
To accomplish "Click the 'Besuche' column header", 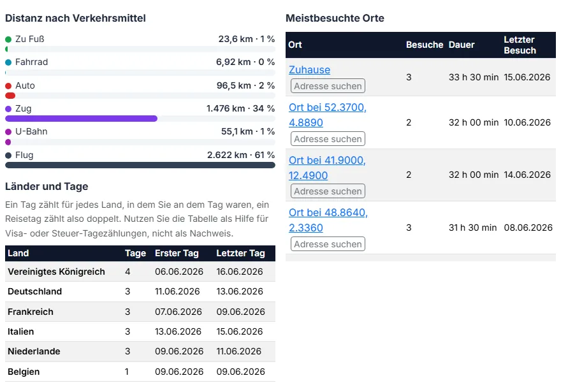I will tap(425, 45).
